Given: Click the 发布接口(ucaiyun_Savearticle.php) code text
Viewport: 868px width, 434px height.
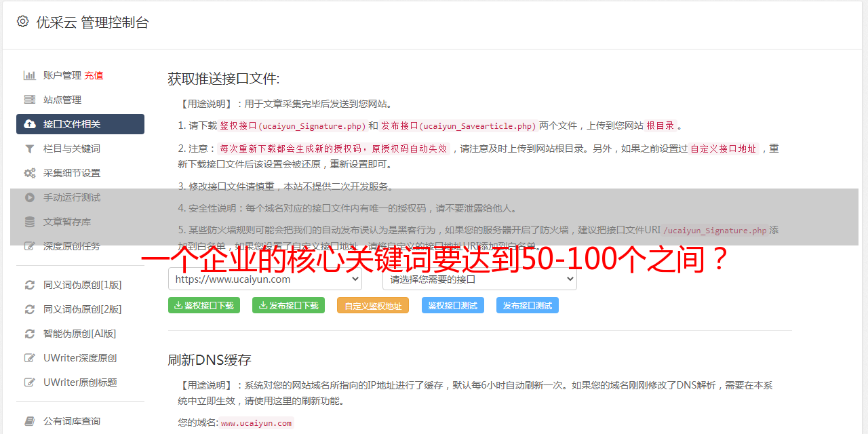Looking at the screenshot, I should (x=458, y=125).
